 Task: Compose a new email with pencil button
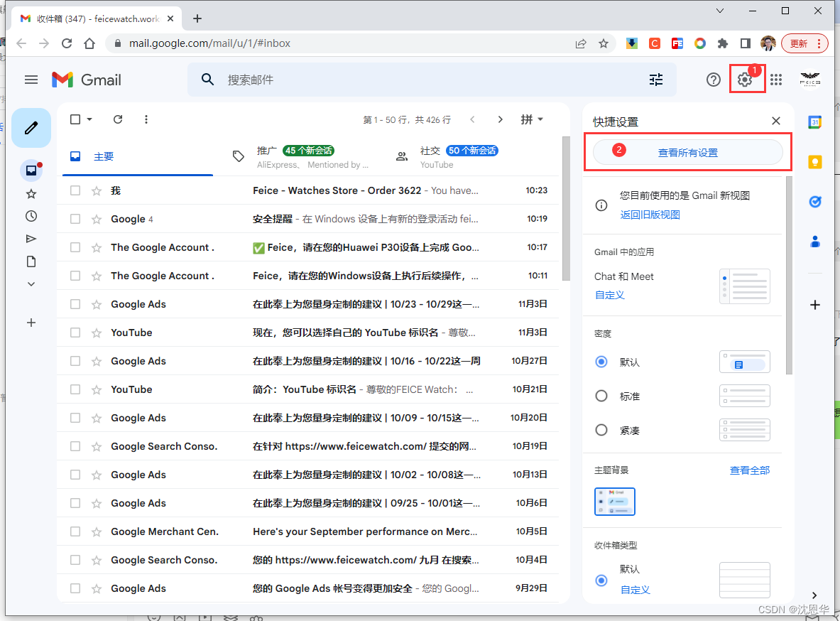tap(32, 128)
